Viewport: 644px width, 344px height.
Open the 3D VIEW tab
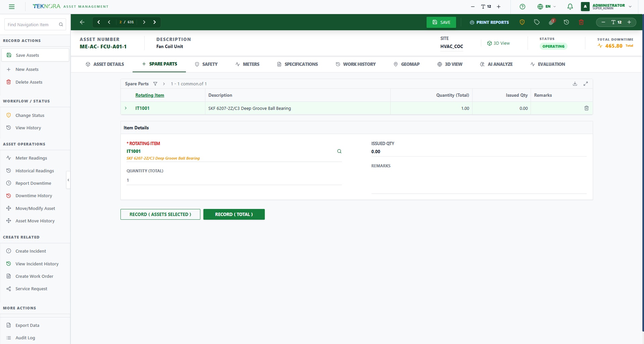click(x=450, y=64)
